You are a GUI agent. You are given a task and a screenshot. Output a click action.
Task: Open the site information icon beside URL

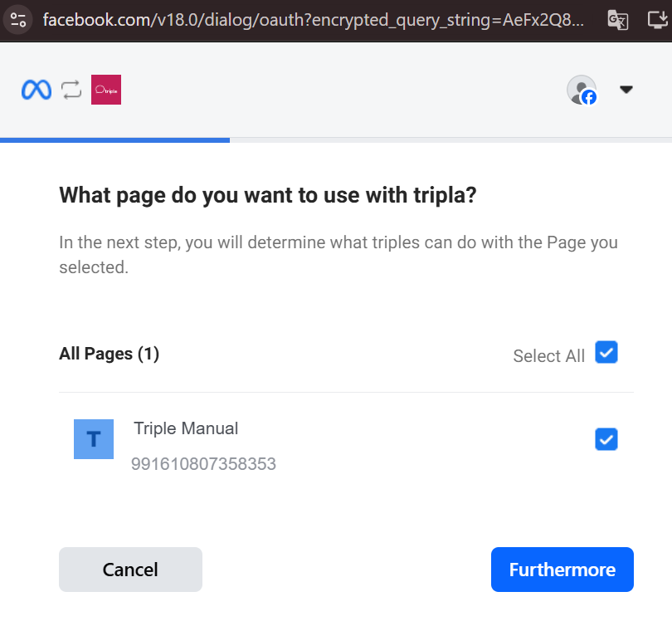18,20
